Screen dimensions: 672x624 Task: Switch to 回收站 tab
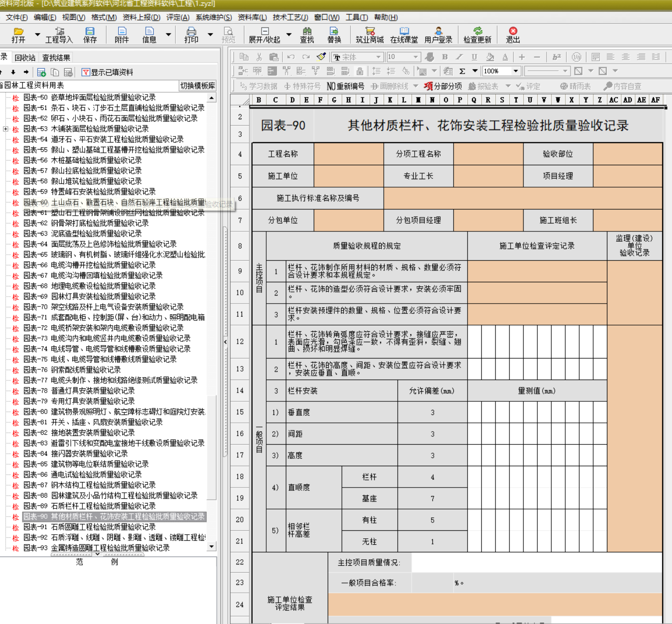click(25, 58)
